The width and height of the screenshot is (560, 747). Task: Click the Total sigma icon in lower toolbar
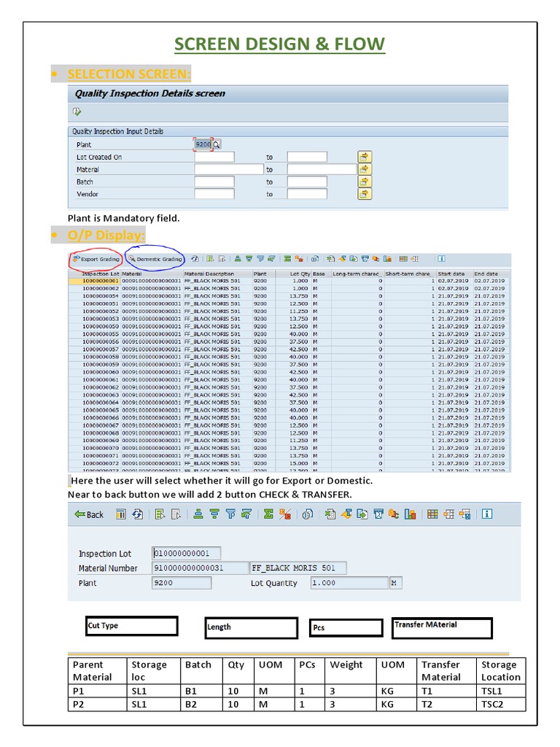pyautogui.click(x=268, y=514)
